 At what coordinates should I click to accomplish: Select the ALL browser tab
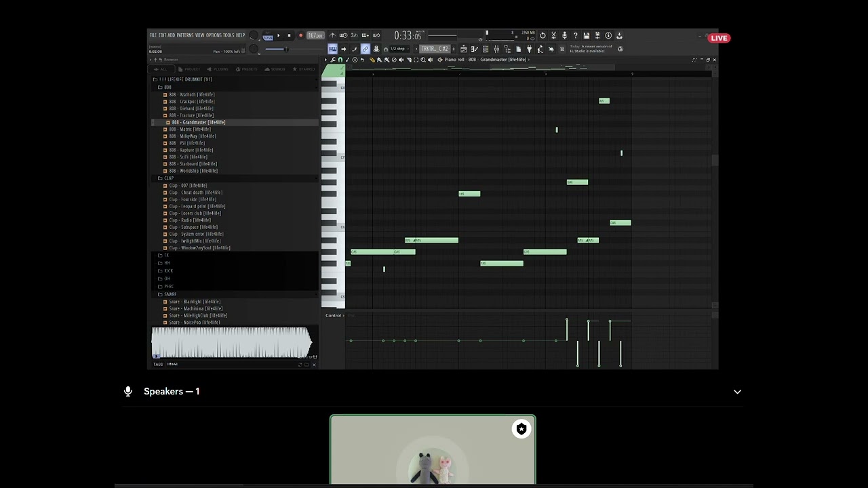point(161,69)
